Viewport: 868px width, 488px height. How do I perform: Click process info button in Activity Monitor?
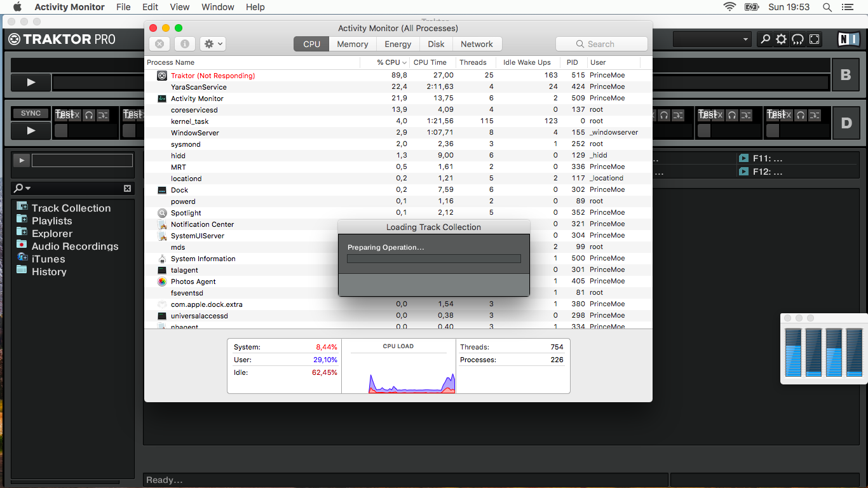tap(185, 44)
